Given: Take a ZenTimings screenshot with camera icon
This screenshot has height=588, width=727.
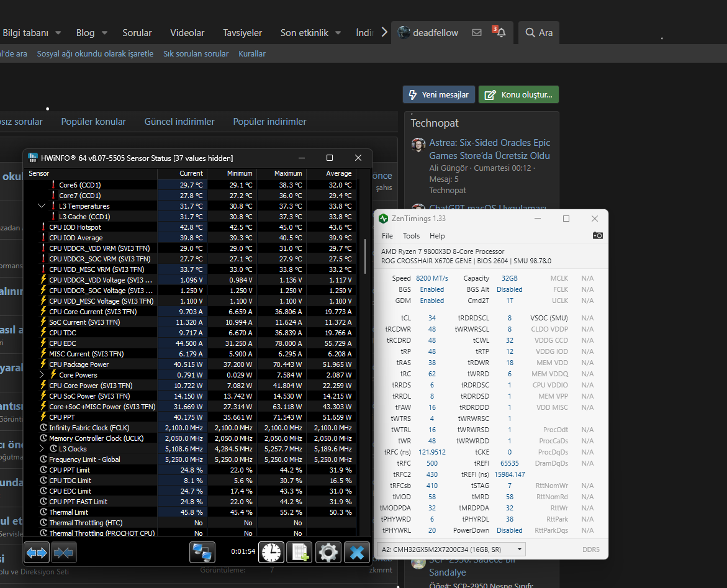Looking at the screenshot, I should [598, 235].
